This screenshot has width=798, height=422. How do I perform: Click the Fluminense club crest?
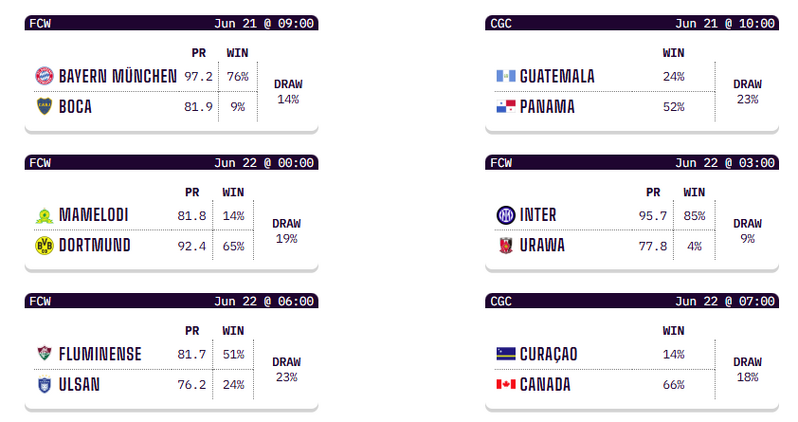[x=43, y=354]
